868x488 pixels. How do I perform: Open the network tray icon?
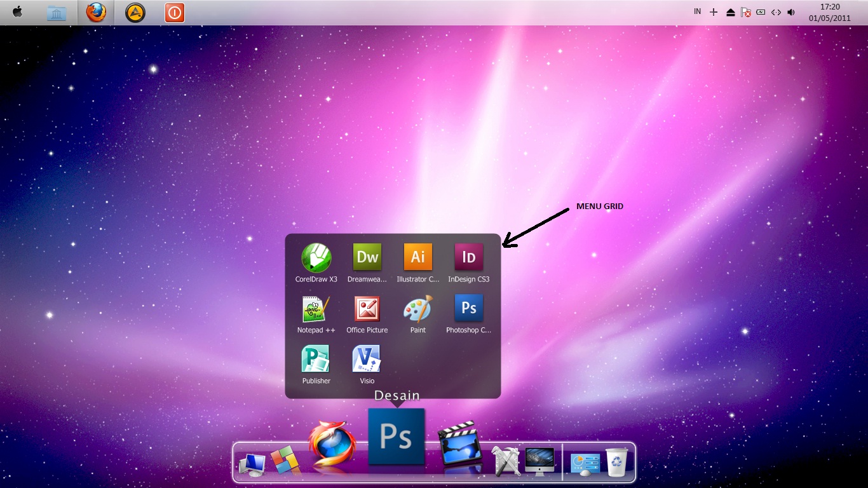tap(776, 12)
